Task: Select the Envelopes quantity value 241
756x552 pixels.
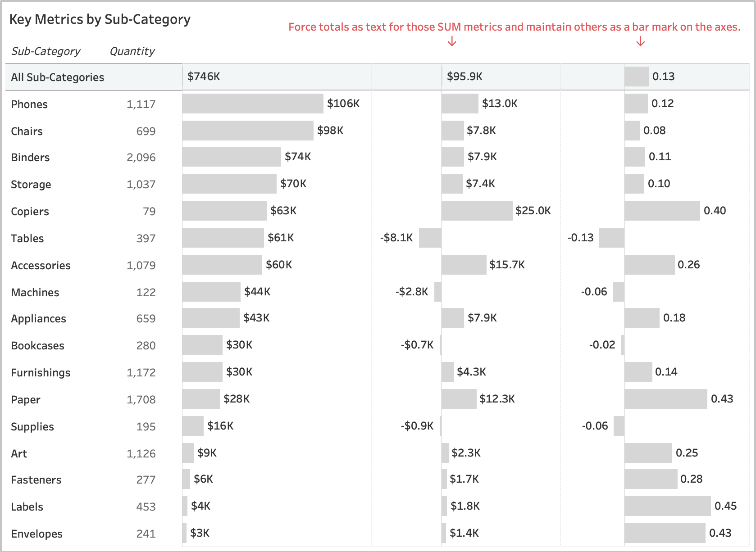Action: [x=146, y=534]
